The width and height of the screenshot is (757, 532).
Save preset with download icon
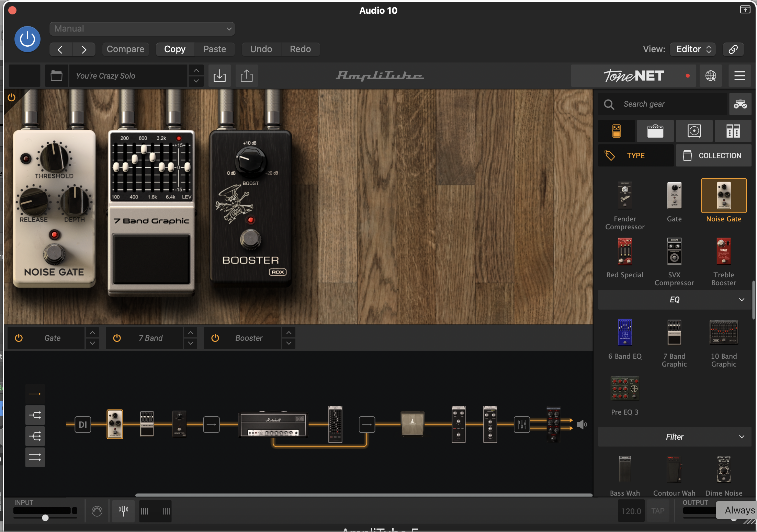[x=219, y=76]
